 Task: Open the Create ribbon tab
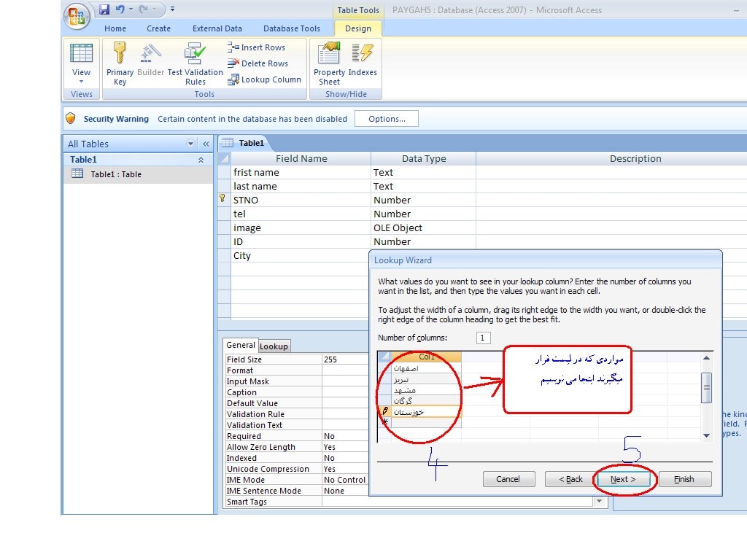[x=158, y=28]
